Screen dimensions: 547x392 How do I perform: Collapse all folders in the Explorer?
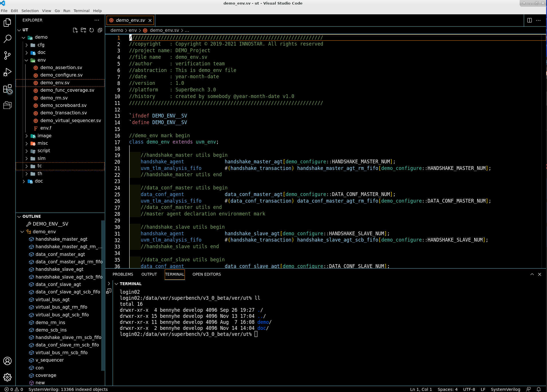(100, 30)
